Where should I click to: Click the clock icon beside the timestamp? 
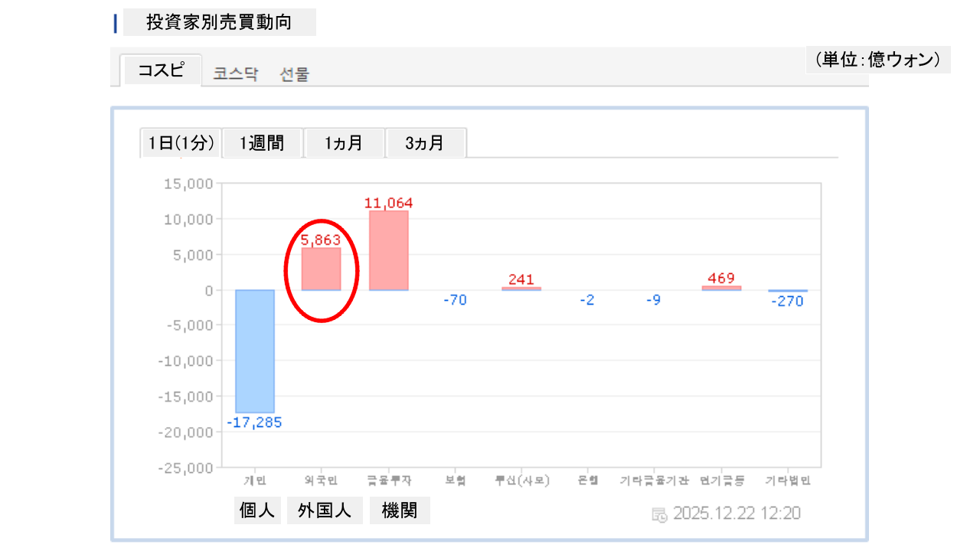click(659, 514)
